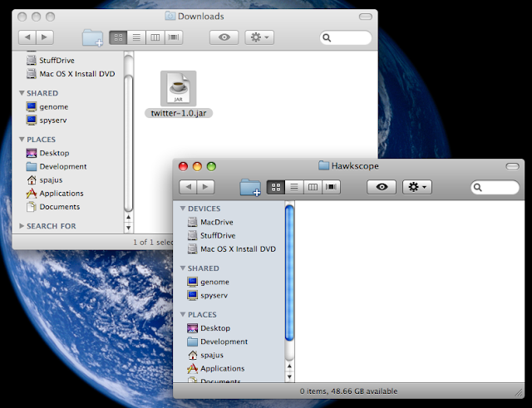Click new folder icon in Hawkscope toolbar
The height and width of the screenshot is (408, 532).
(x=250, y=188)
